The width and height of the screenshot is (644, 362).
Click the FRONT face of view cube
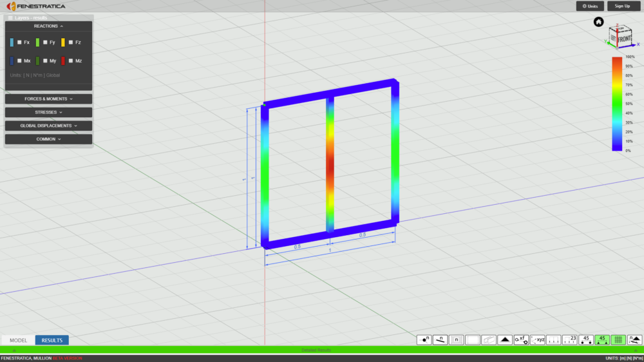point(624,39)
